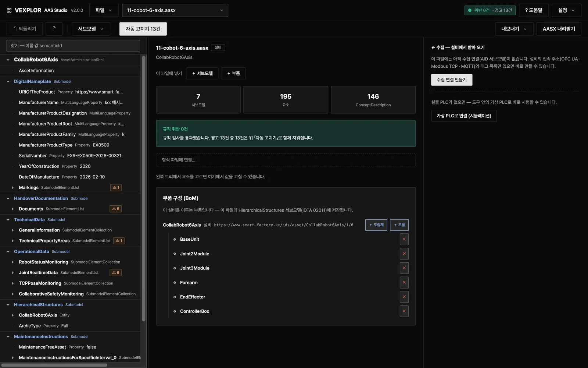Click the warning badge on Documents row

click(116, 209)
